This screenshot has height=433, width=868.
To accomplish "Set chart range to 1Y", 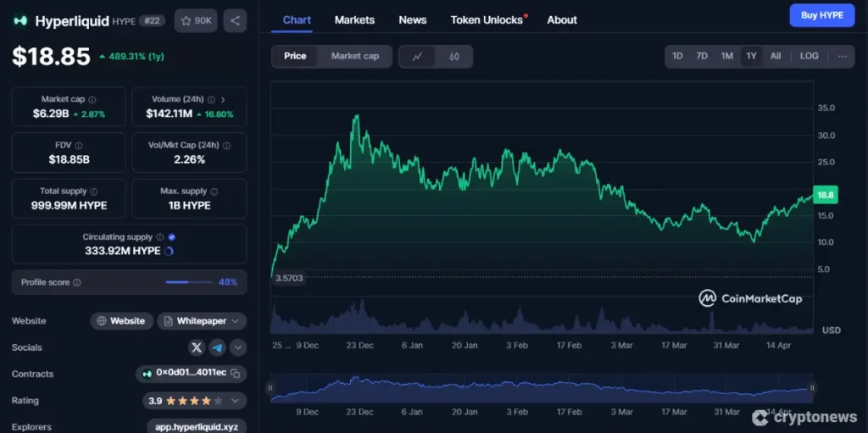I will click(x=751, y=56).
